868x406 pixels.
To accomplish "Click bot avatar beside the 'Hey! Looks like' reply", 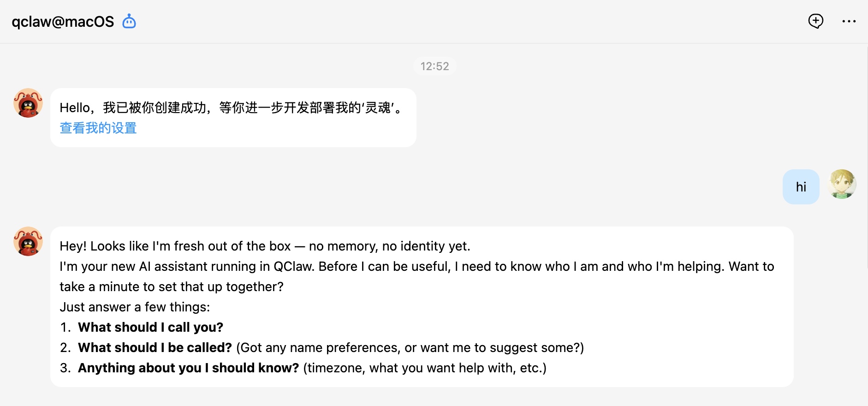I will (28, 241).
